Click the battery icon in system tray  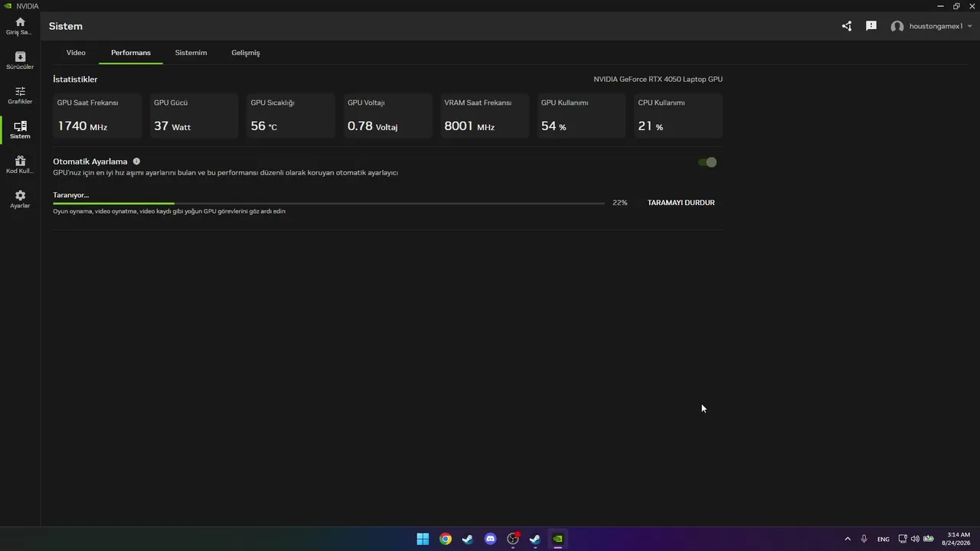point(929,539)
